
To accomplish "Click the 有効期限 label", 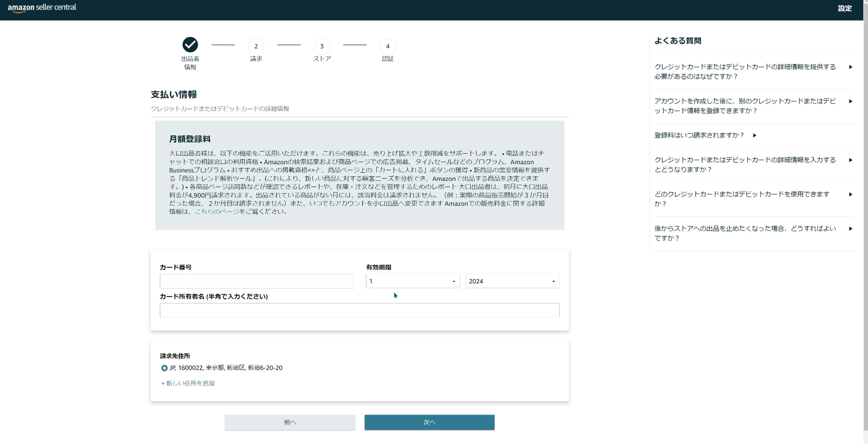I will point(378,267).
